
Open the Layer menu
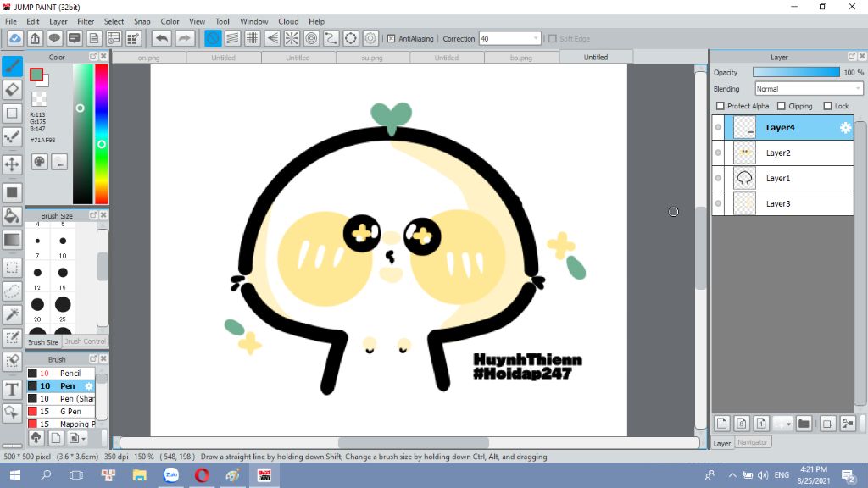tap(58, 21)
